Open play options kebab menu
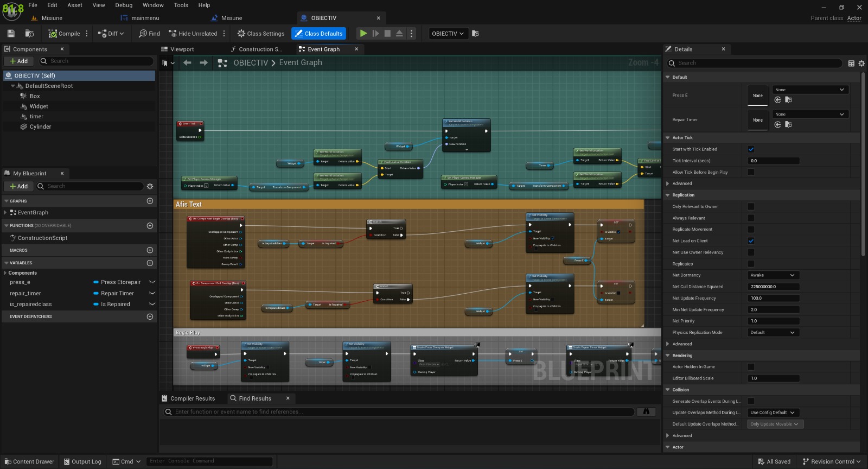868x469 pixels. point(411,34)
